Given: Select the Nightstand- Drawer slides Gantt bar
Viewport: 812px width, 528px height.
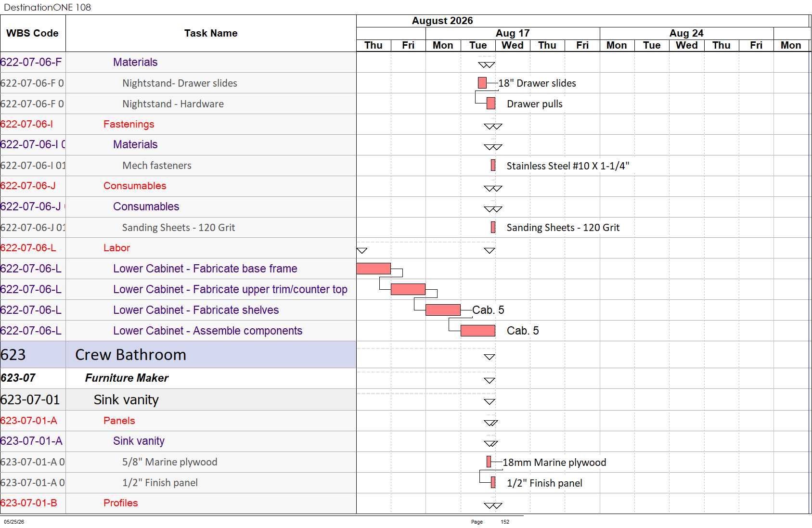Looking at the screenshot, I should tap(482, 83).
